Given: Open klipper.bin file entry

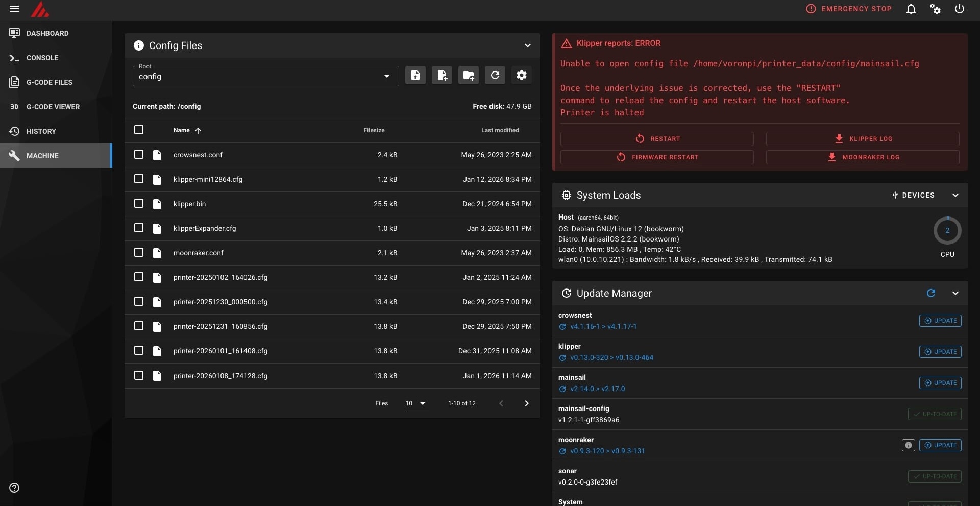Looking at the screenshot, I should pos(190,204).
